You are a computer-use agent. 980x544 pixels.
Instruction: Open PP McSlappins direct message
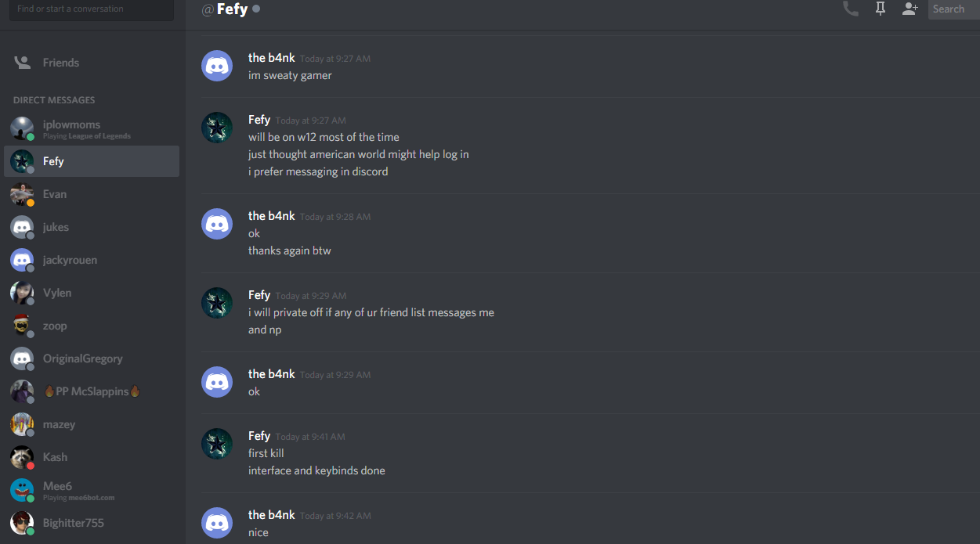point(92,391)
